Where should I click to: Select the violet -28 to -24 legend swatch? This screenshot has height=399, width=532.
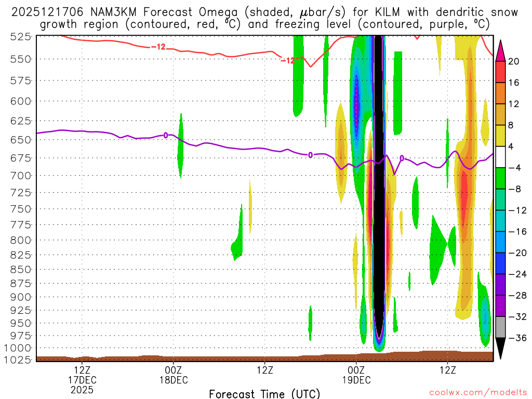(500, 285)
